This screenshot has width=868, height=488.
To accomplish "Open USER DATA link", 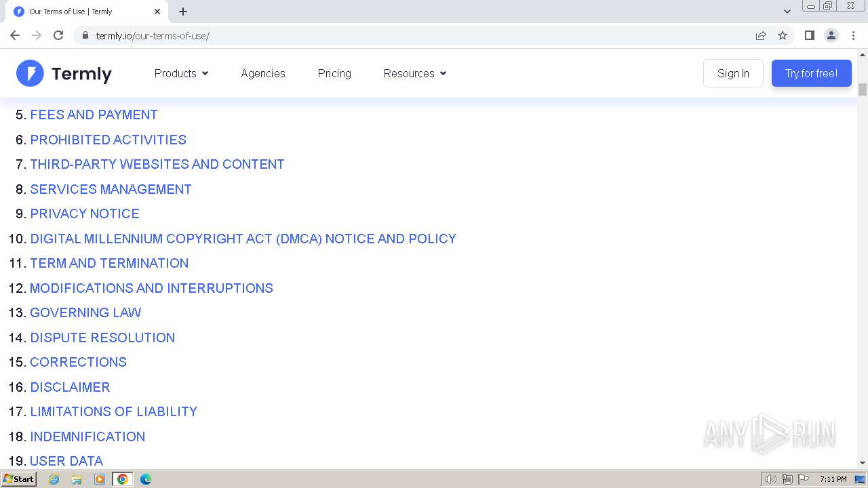I will pos(66,461).
